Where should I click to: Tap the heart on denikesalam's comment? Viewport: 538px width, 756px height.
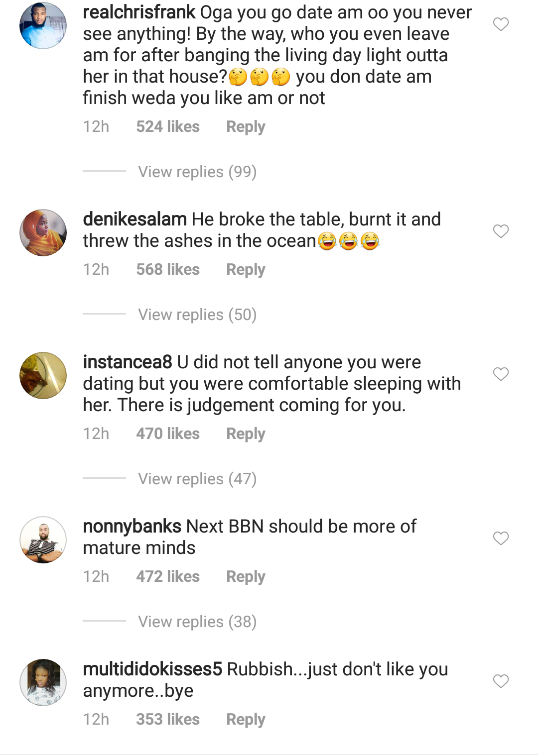pos(501,231)
